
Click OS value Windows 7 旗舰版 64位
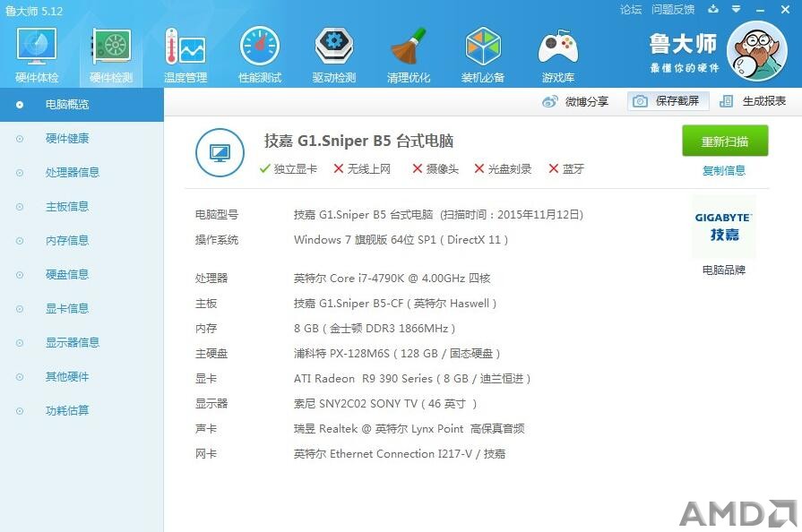click(401, 240)
